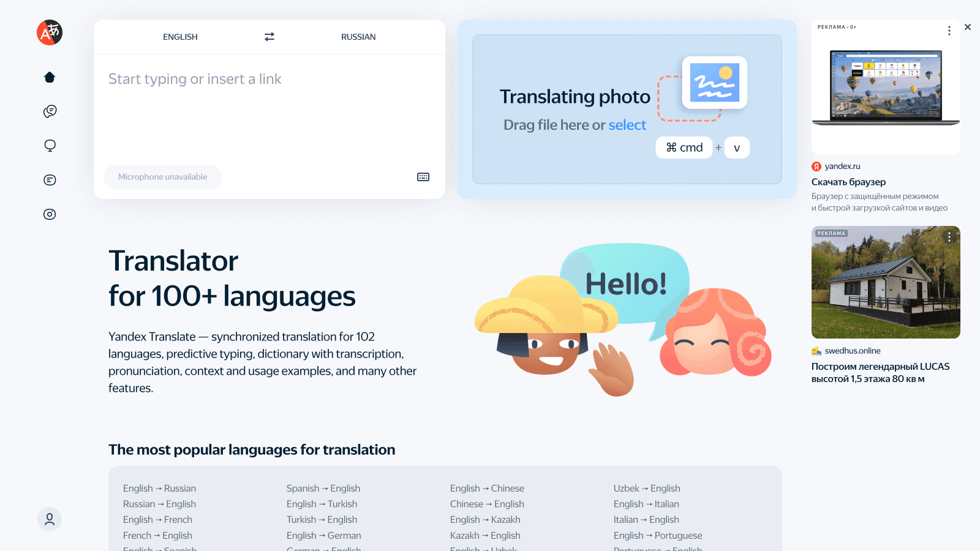
Task: Open the 'Spanish → English' link
Action: coord(323,489)
